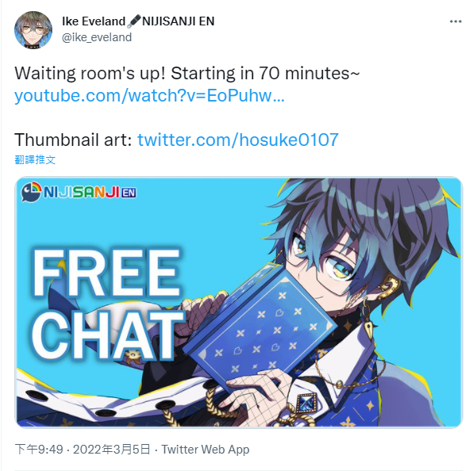Click the blue starry book in the artwork
The image size is (476, 471).
pos(260,329)
